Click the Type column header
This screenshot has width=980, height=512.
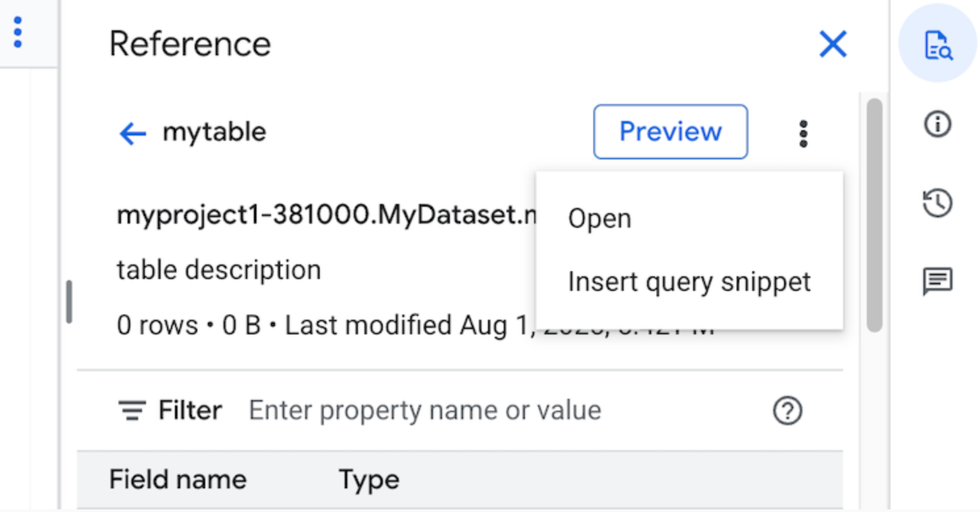point(369,479)
